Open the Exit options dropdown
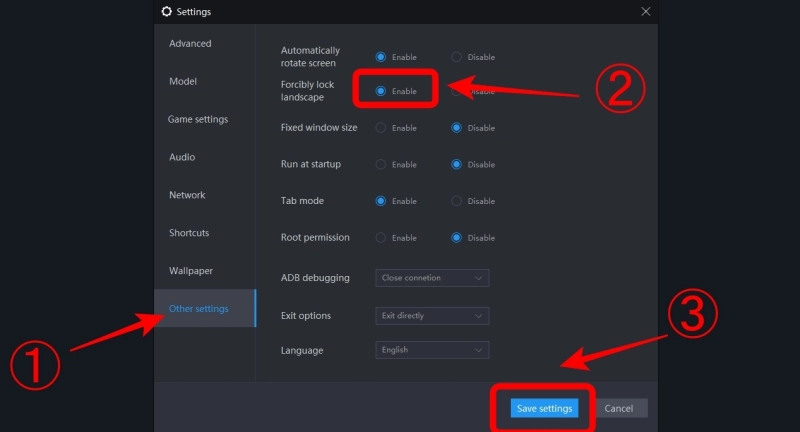Screen dimensions: 800x432 (432, 316)
